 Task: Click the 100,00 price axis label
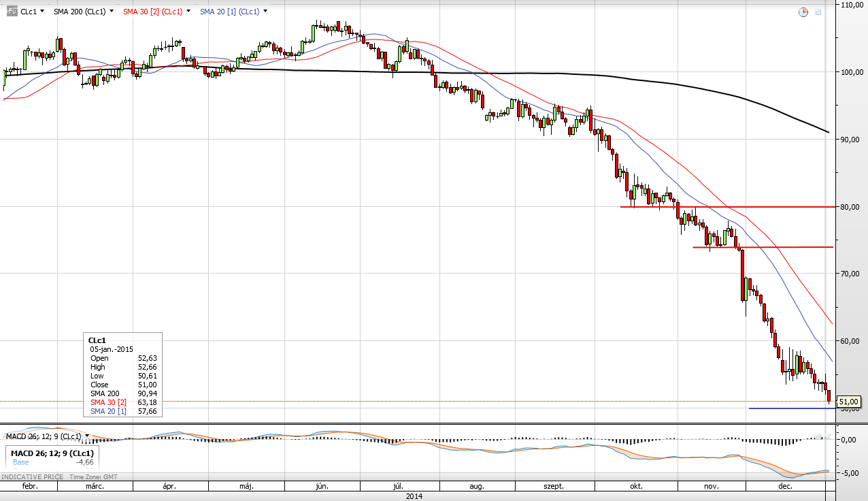click(x=852, y=72)
